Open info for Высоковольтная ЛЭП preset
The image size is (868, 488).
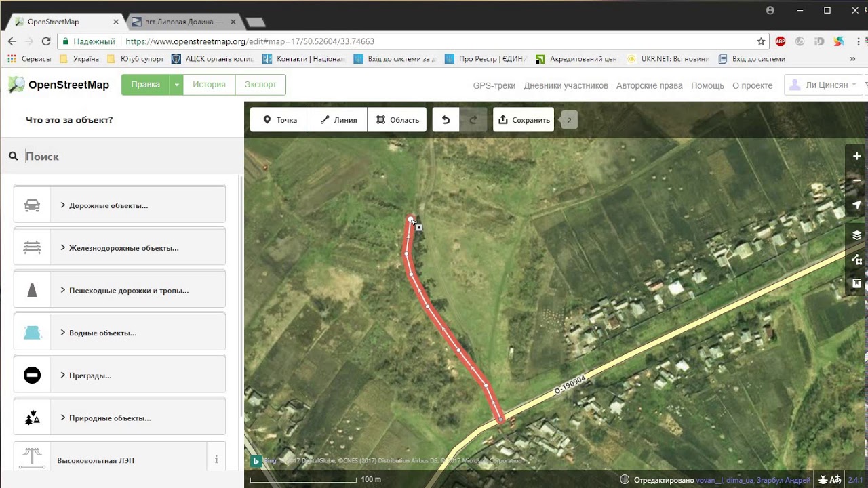coord(216,460)
